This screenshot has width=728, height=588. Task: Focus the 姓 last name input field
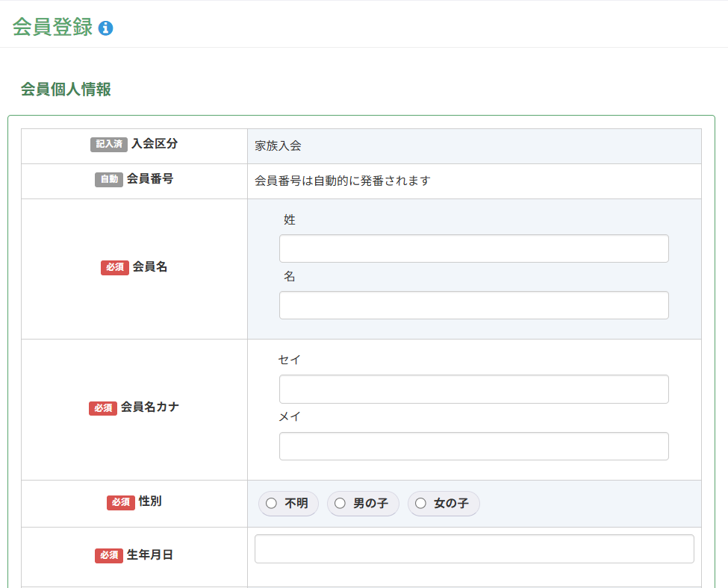473,248
